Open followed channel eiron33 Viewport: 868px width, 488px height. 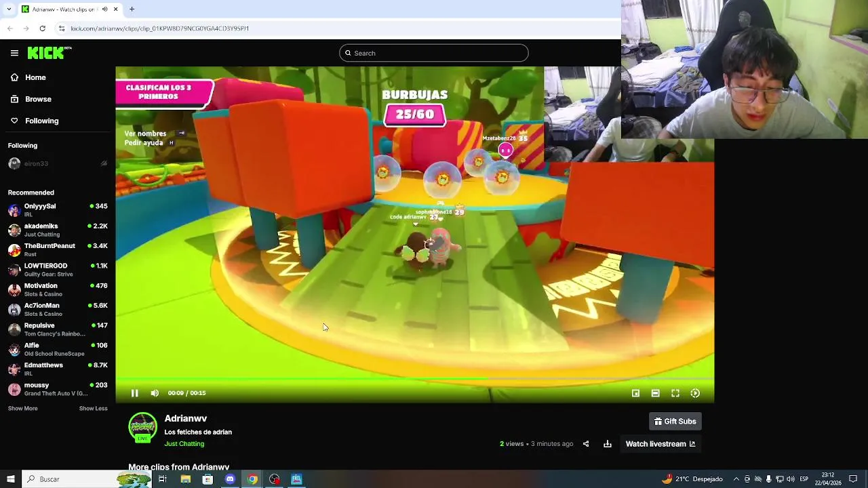[58, 163]
